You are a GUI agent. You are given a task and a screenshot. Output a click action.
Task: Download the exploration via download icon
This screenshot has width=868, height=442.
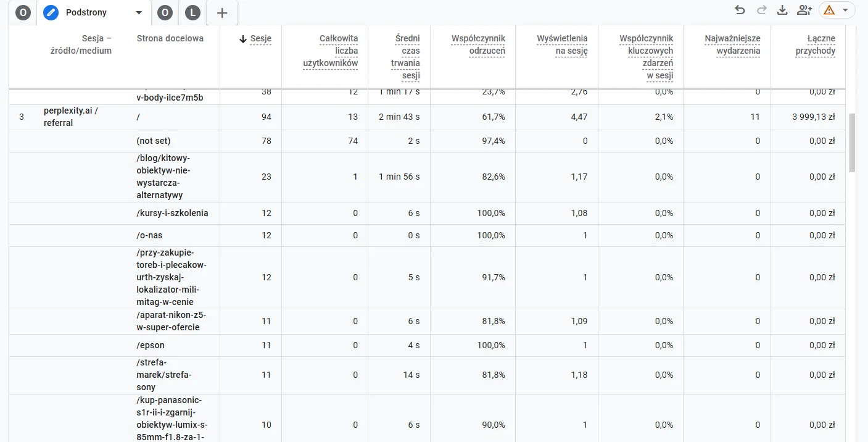coord(782,10)
